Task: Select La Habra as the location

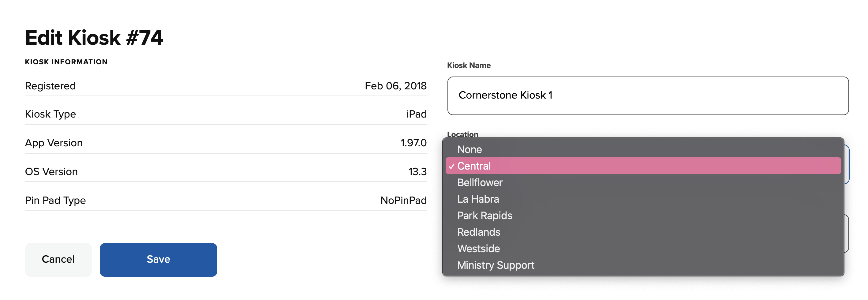Action: [478, 199]
